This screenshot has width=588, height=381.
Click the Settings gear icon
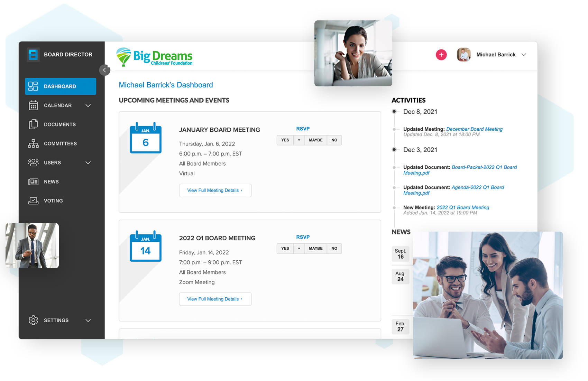(33, 320)
